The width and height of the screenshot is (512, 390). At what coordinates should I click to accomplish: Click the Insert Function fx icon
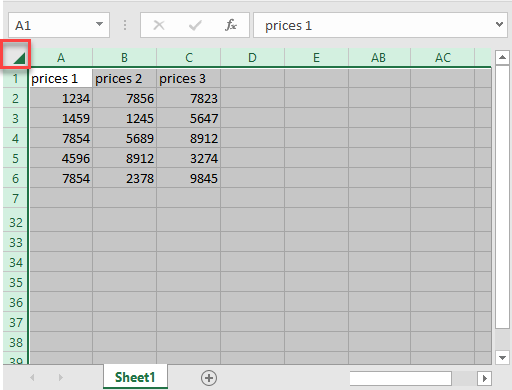[231, 25]
